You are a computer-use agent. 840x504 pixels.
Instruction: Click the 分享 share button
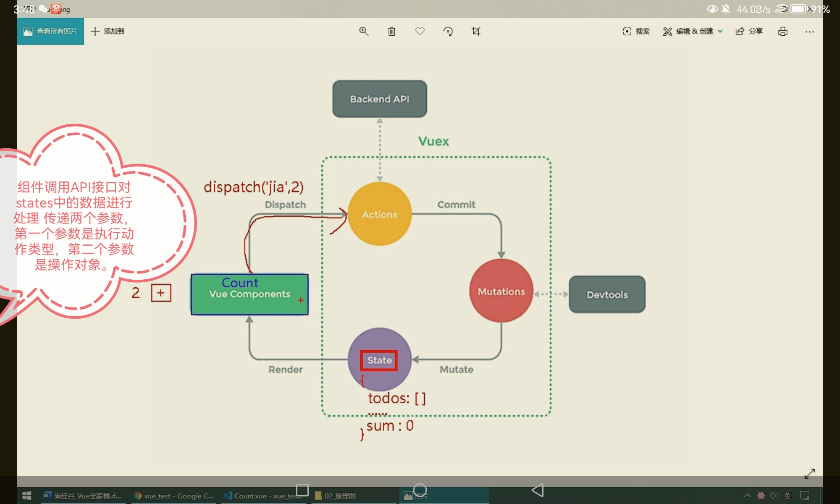[x=749, y=31]
